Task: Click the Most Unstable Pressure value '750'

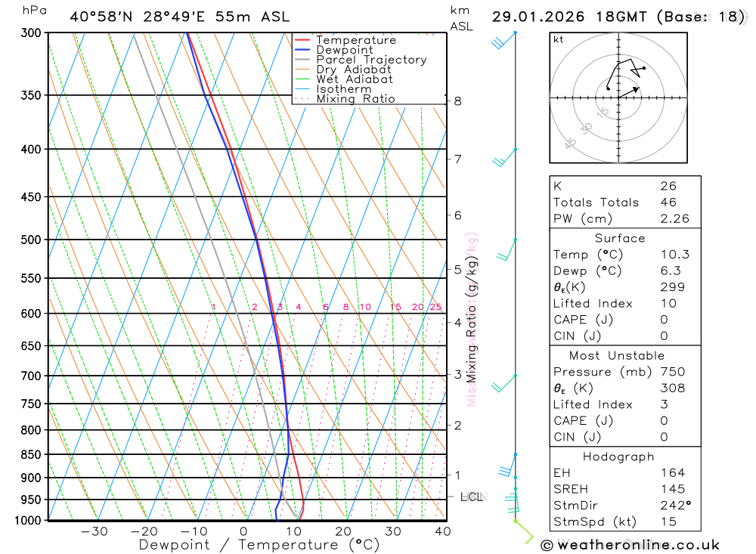Action: pyautogui.click(x=672, y=372)
